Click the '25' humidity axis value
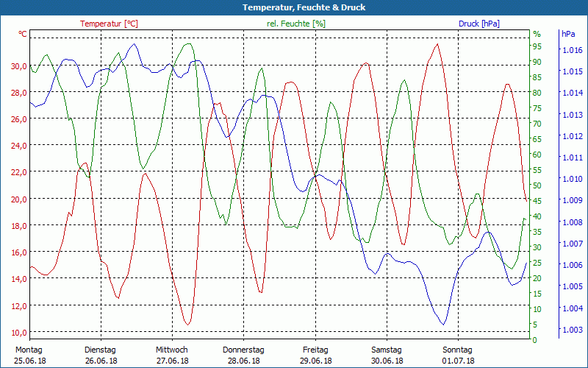Screen dimensions: 588x368 pyautogui.click(x=537, y=263)
